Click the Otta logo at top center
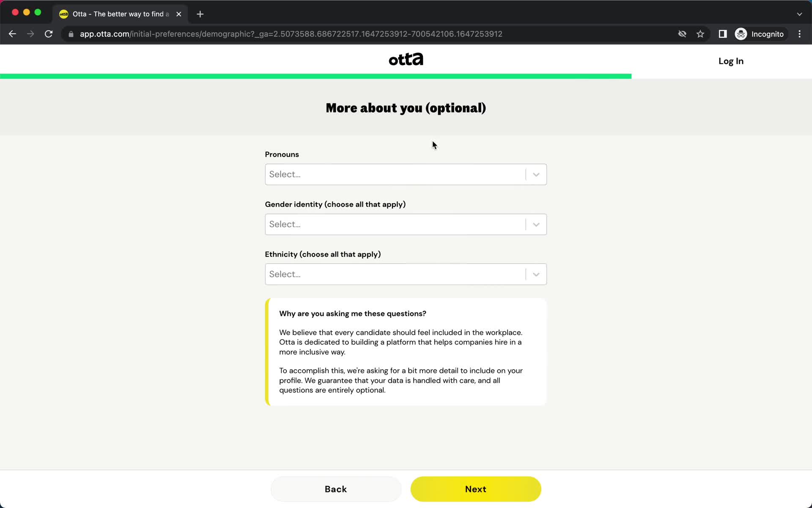This screenshot has width=812, height=508. coord(406,59)
